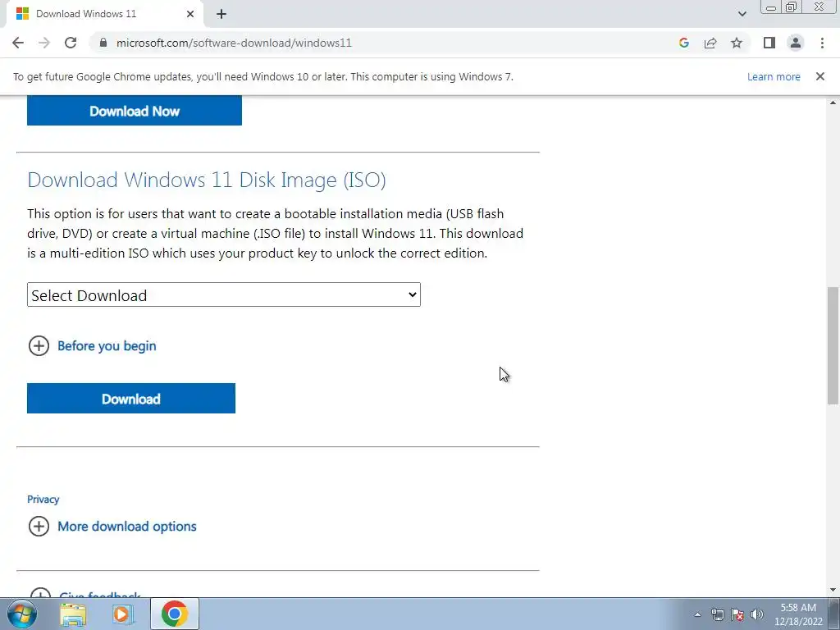Click the page vertical scrollbar thumb
840x630 pixels.
(x=833, y=346)
